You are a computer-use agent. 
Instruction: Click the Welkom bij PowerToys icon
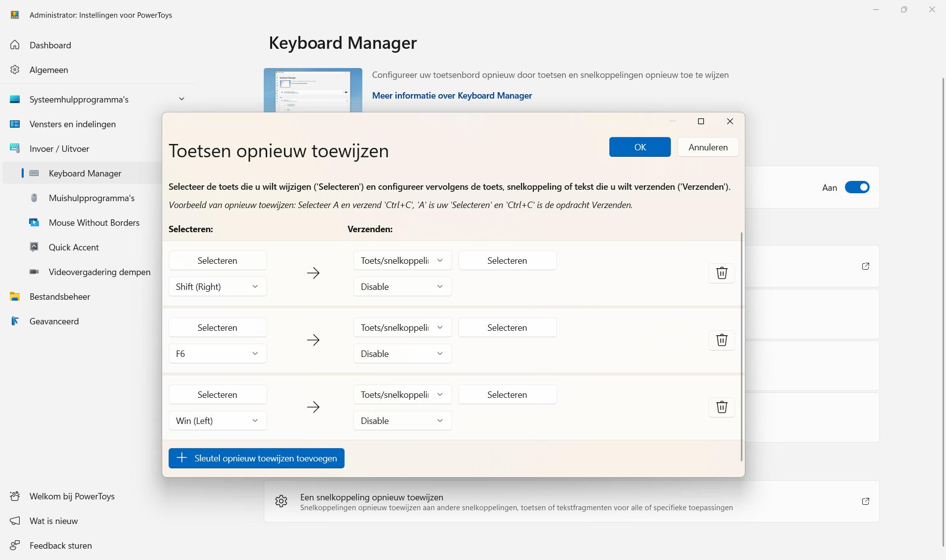pyautogui.click(x=15, y=496)
